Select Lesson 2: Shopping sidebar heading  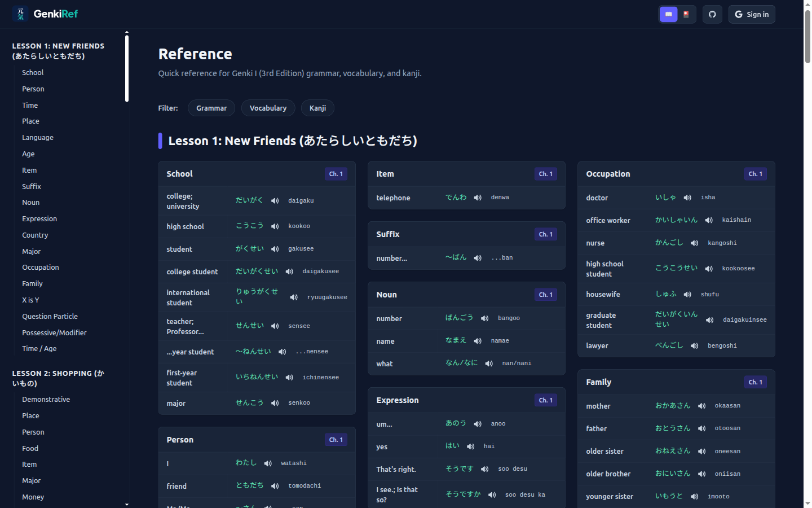58,378
